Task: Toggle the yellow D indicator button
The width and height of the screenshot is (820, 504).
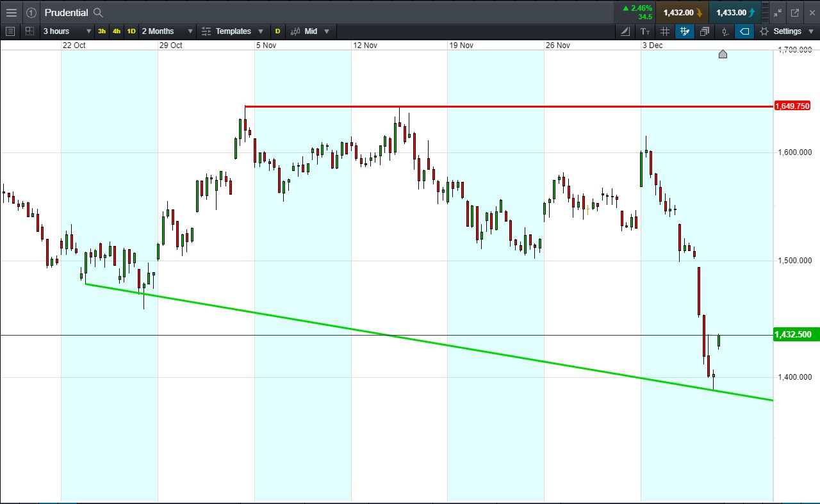Action: coord(277,31)
